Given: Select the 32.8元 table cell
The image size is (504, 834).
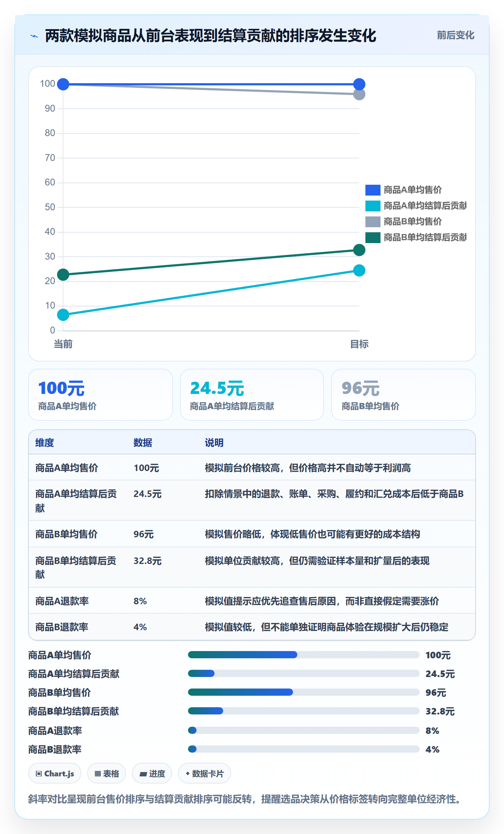Looking at the screenshot, I should [148, 561].
